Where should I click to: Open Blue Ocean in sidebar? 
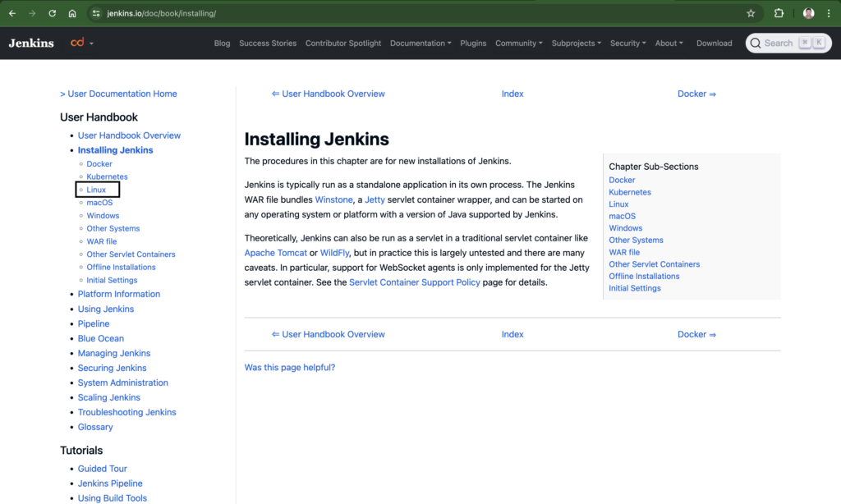coord(101,338)
